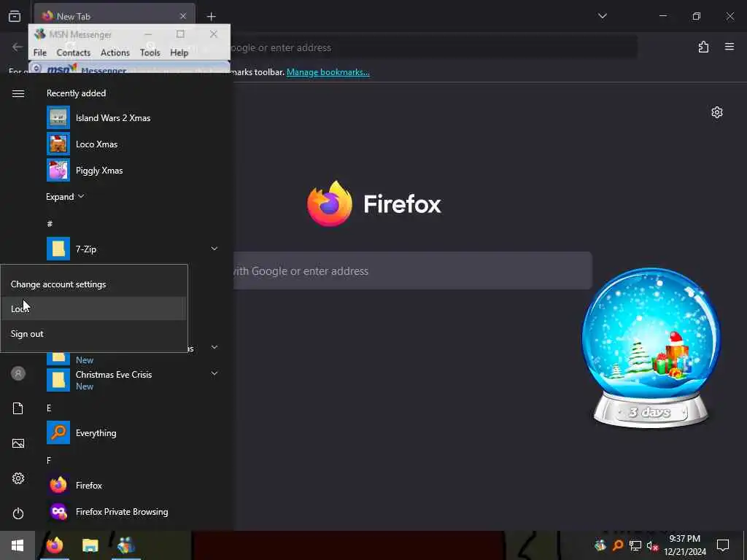Screen dimensions: 747x560
Task: Click Firefox back arrow button
Action: point(18,47)
